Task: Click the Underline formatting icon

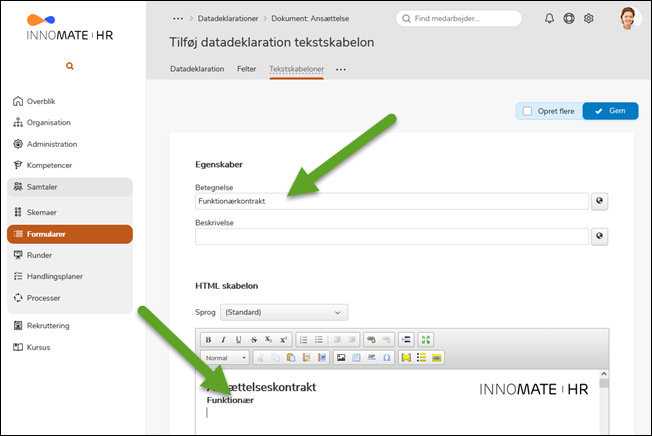Action: [x=237, y=340]
